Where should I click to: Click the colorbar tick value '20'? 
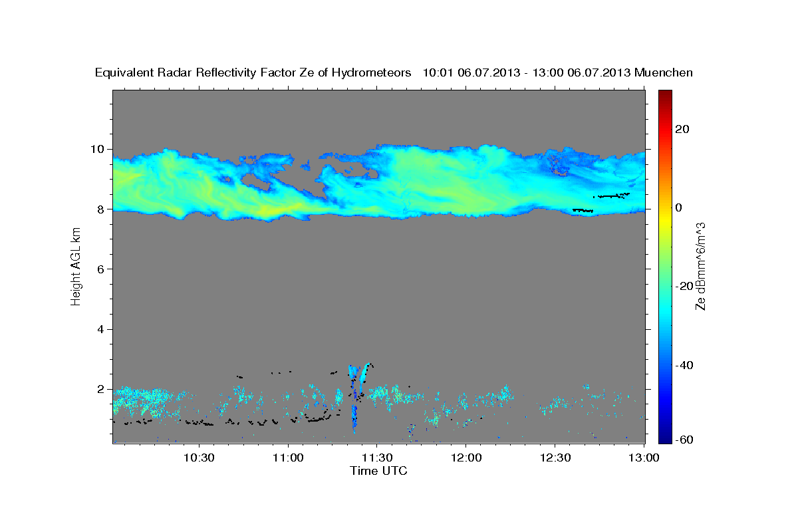tap(683, 129)
